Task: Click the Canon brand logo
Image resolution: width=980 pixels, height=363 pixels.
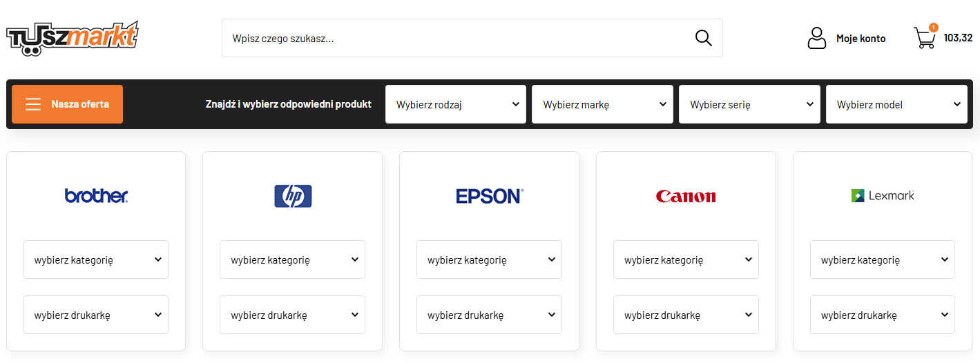Action: (x=686, y=197)
